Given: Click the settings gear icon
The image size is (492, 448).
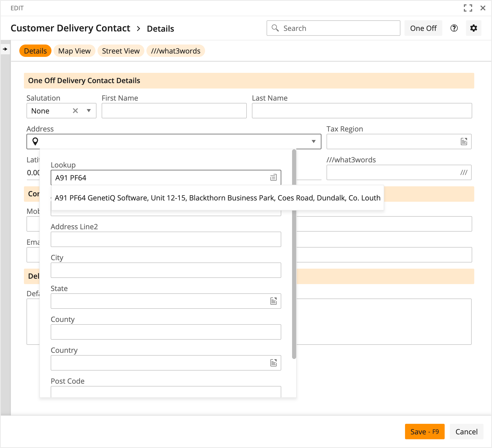Looking at the screenshot, I should point(473,28).
